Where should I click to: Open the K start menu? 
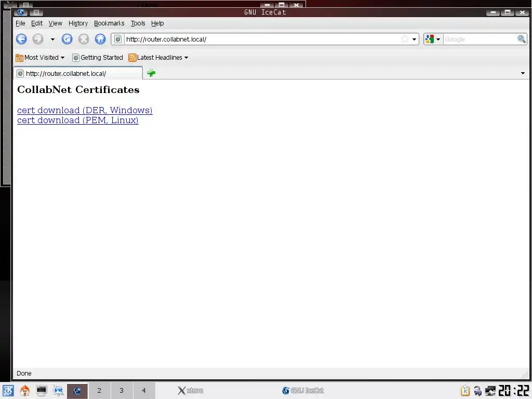tap(8, 391)
